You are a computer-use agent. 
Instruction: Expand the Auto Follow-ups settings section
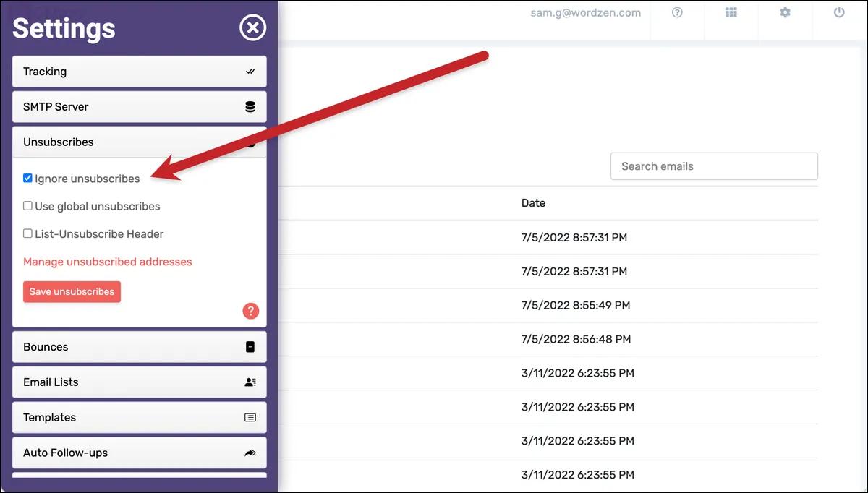140,453
